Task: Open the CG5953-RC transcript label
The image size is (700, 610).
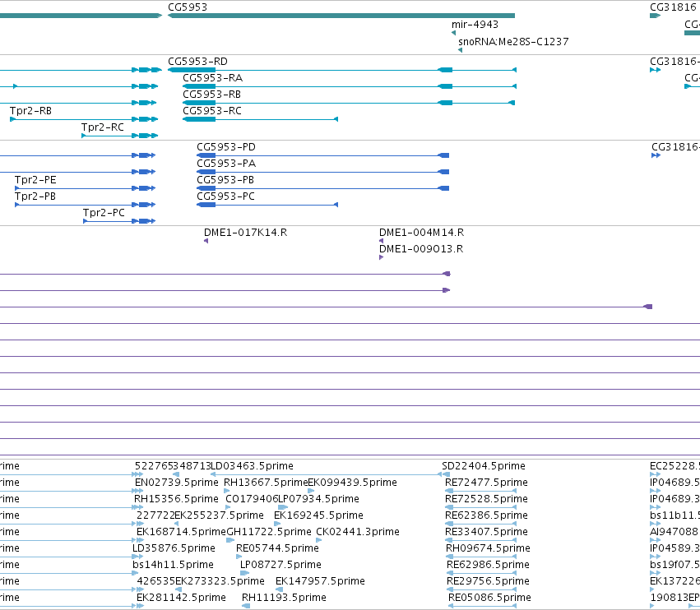Action: [x=212, y=111]
